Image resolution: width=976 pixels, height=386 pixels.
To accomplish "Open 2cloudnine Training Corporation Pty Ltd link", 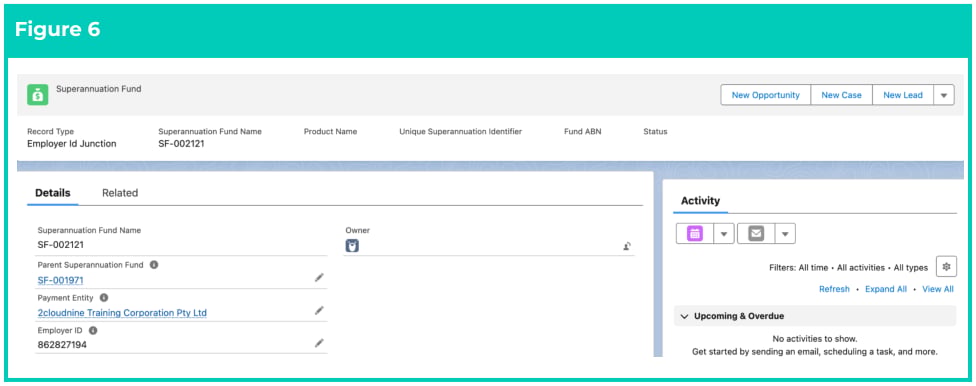I will 122,313.
